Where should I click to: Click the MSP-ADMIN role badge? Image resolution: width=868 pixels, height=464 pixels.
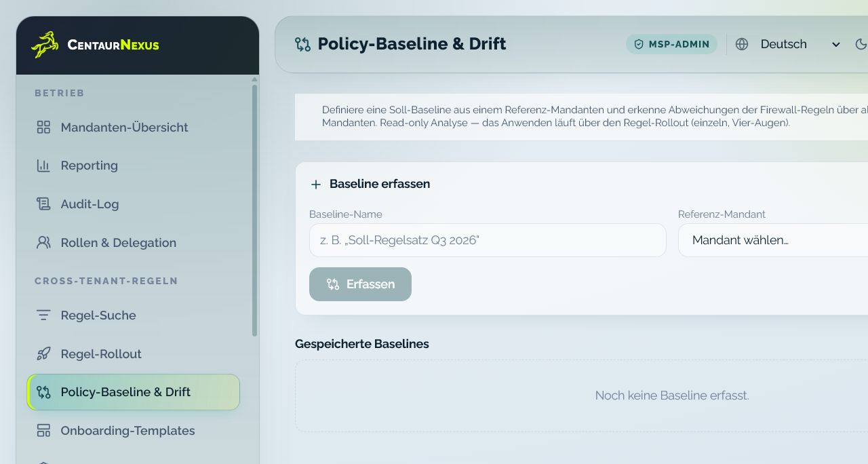tap(671, 44)
